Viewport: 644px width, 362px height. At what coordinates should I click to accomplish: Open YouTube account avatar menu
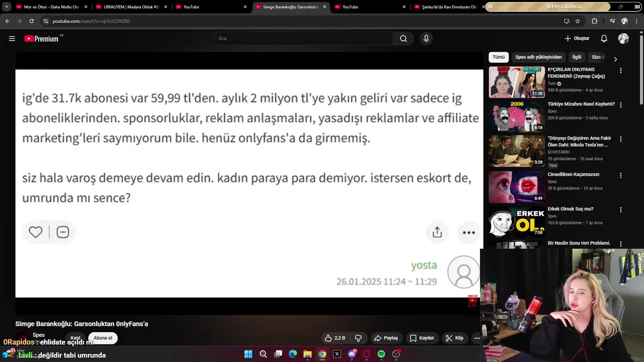pos(623,39)
